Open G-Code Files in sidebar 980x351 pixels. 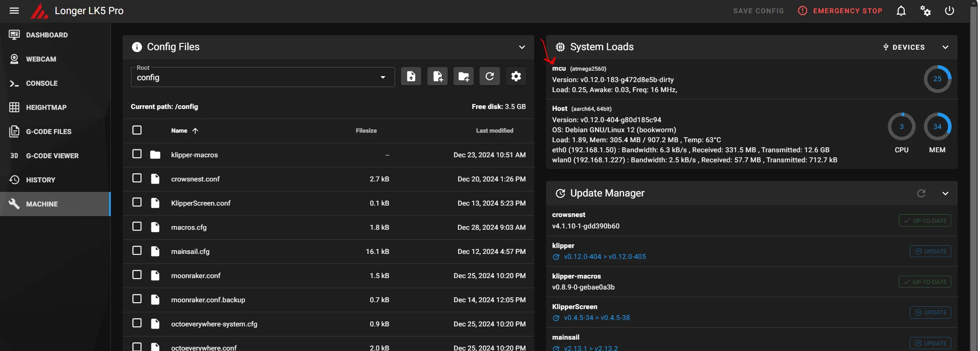pos(48,132)
